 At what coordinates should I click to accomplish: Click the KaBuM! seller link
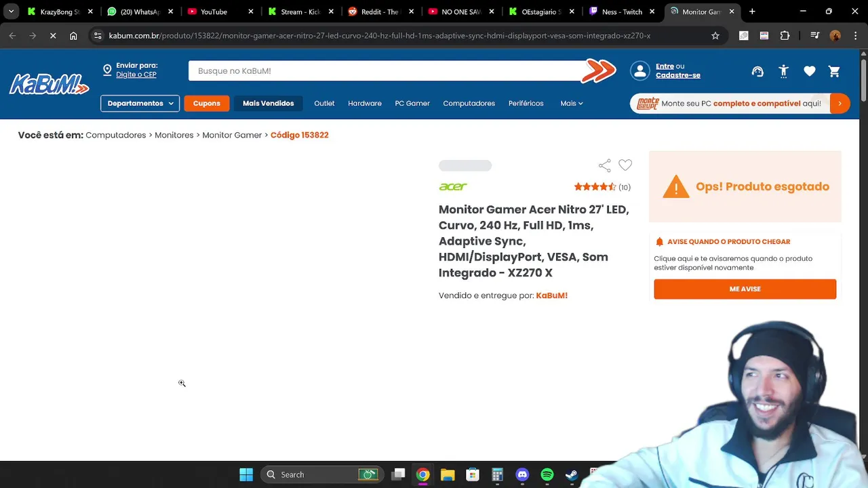(x=551, y=296)
